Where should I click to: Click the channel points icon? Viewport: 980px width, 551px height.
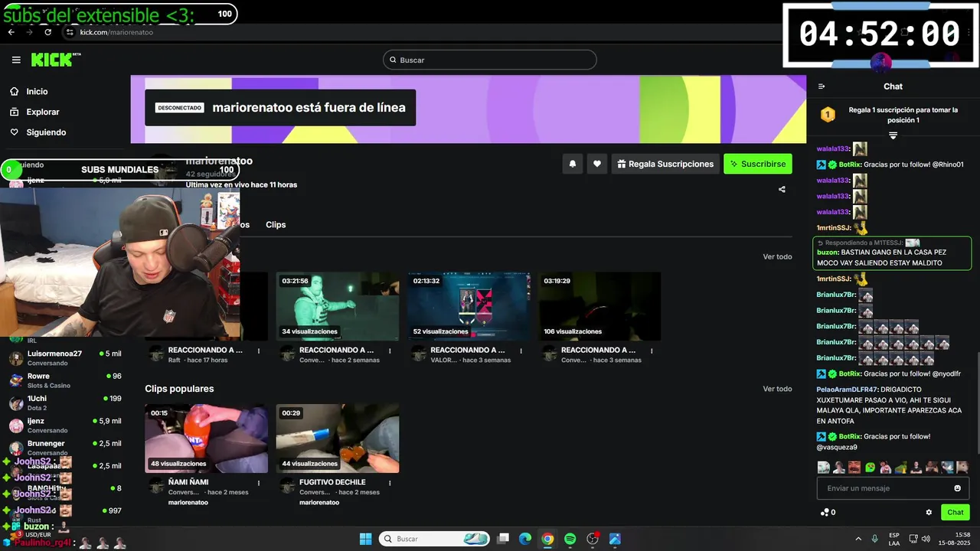tap(824, 512)
